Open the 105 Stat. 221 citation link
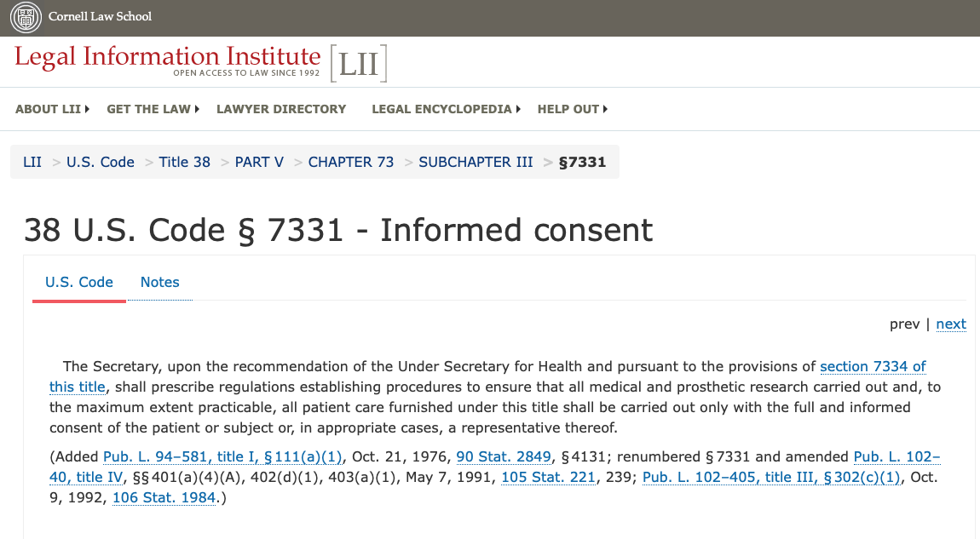This screenshot has height=539, width=980. pyautogui.click(x=548, y=478)
